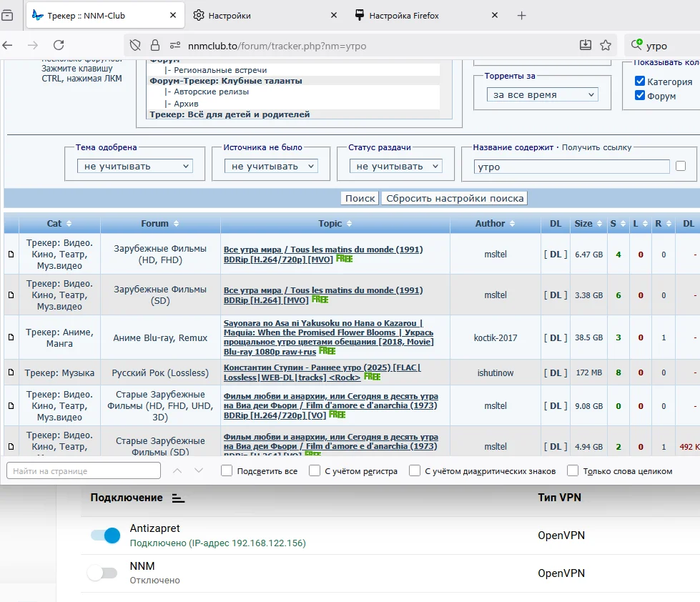Click the tracking protection shield icon

pyautogui.click(x=135, y=46)
